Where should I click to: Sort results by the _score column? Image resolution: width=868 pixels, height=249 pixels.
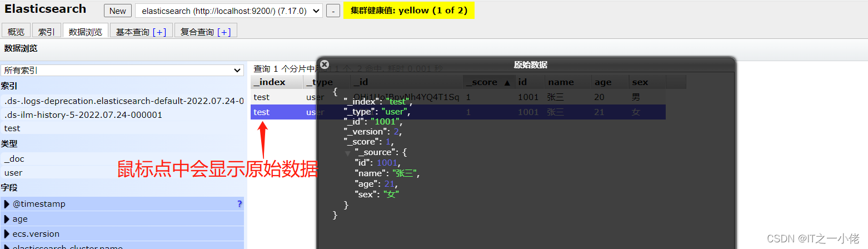point(488,82)
